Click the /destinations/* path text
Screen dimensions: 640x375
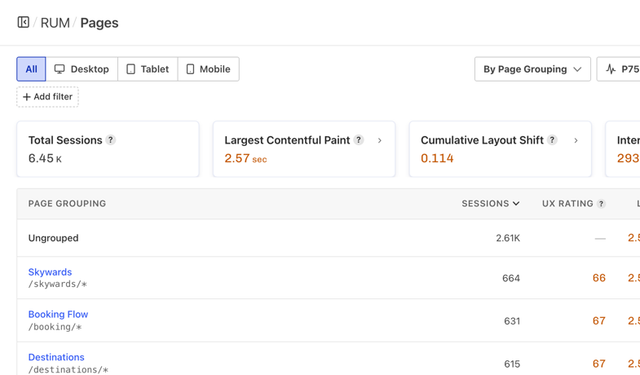point(68,370)
